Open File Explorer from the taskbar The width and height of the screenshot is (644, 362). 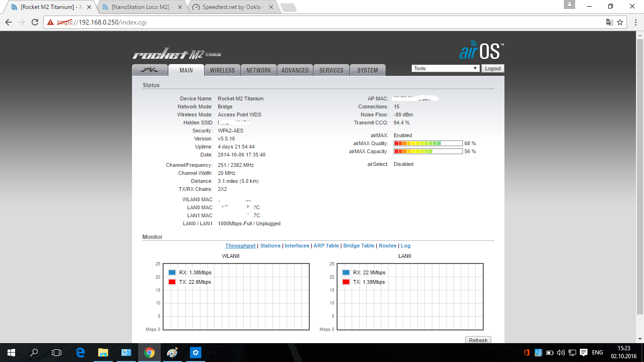(x=103, y=353)
